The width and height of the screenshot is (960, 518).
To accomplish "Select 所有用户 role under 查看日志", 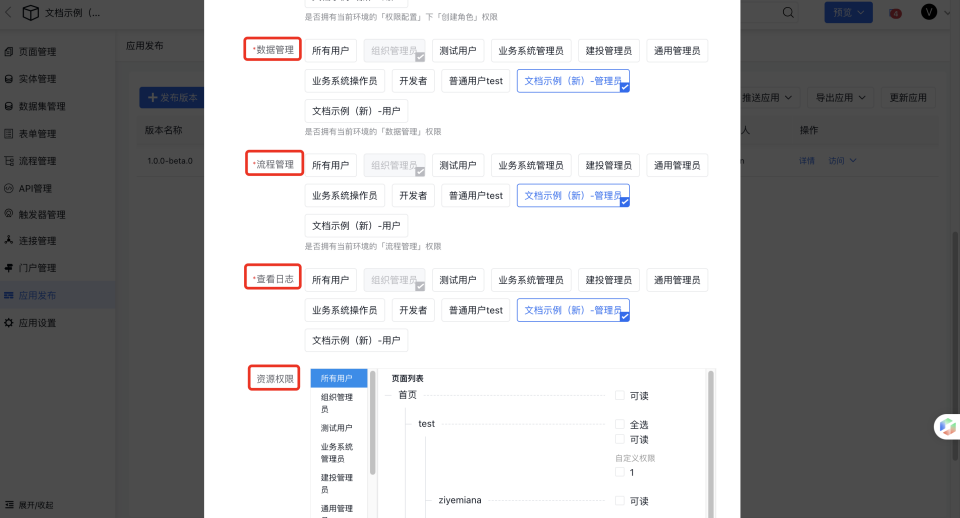I will click(331, 280).
